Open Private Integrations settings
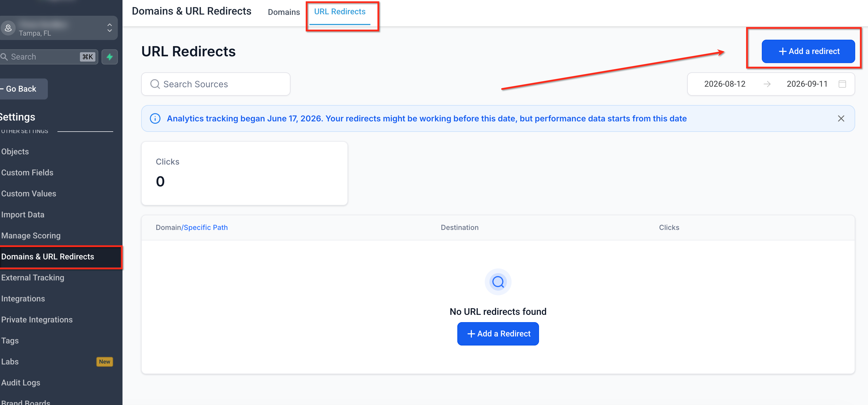This screenshot has height=405, width=868. [37, 320]
